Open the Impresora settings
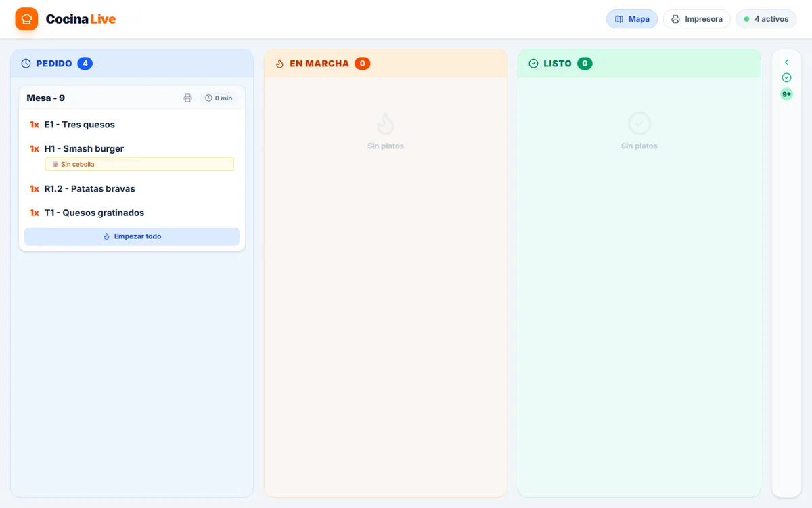This screenshot has width=812, height=508. [697, 19]
